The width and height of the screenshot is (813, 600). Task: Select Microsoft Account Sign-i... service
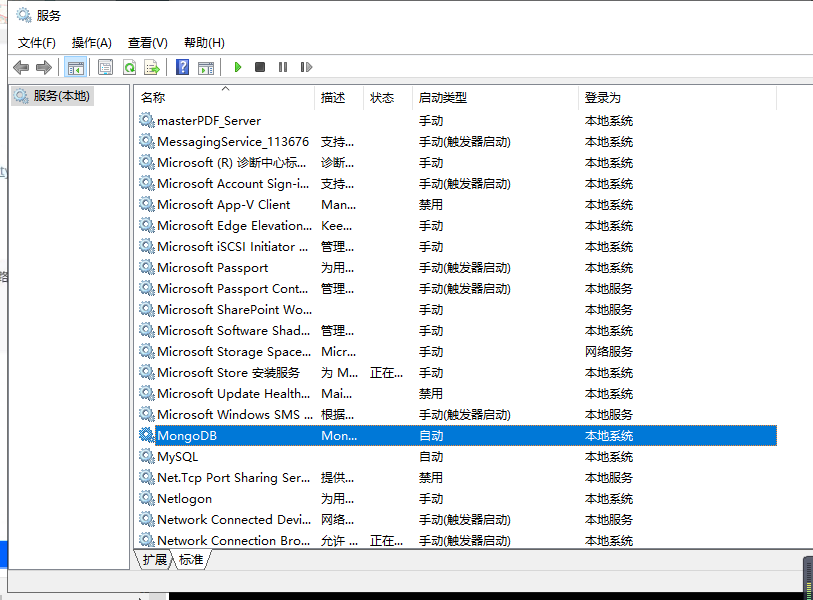[x=233, y=184]
